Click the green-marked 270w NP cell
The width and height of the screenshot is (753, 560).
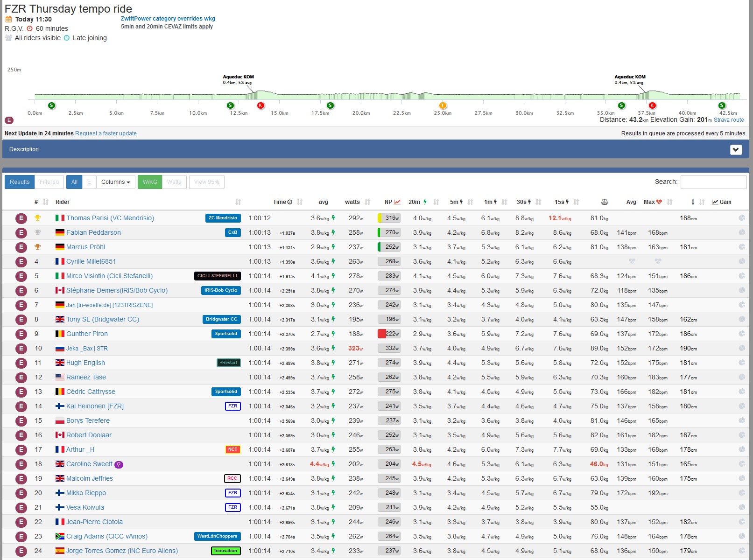pyautogui.click(x=389, y=232)
